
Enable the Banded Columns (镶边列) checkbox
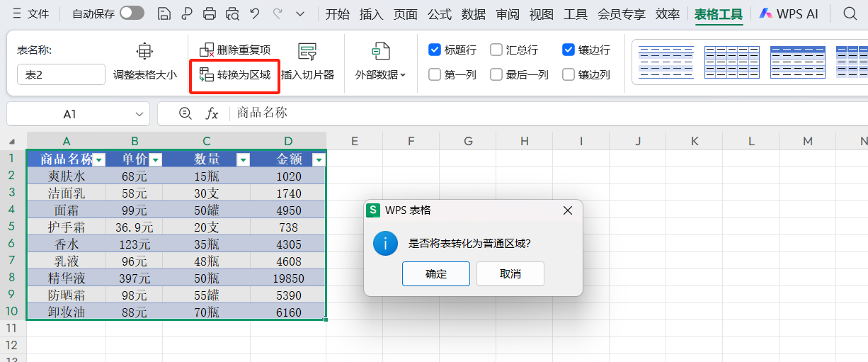[569, 74]
